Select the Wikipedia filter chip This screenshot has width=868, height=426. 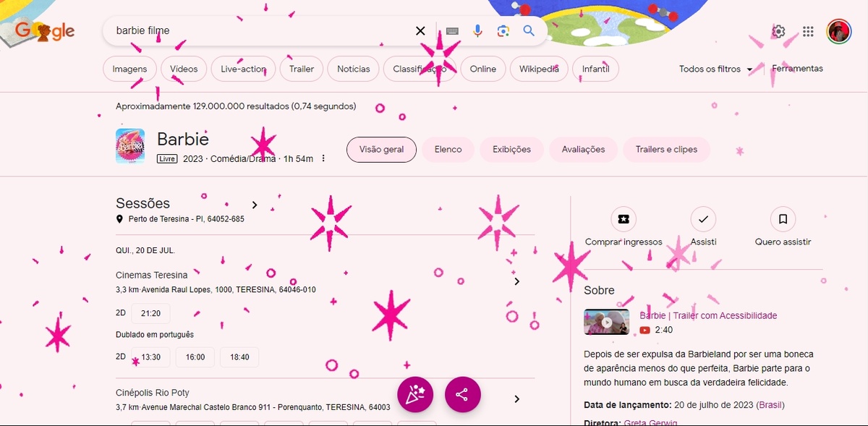tap(539, 69)
